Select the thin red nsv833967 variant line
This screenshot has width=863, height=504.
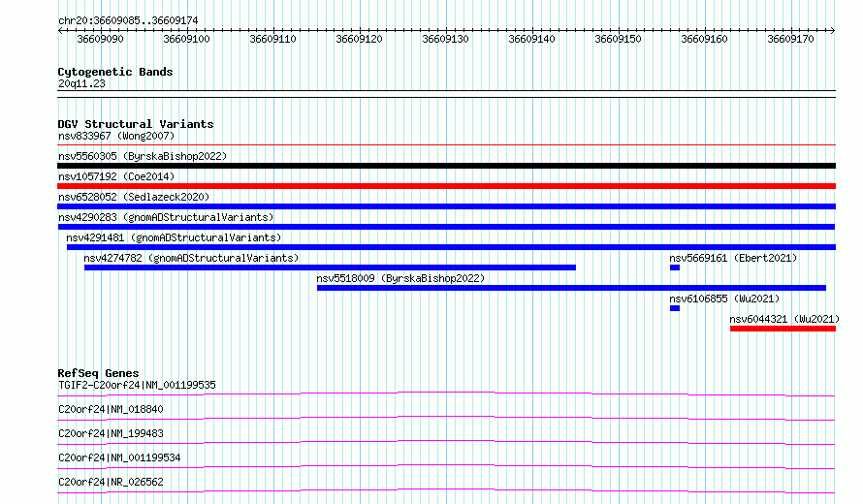(x=446, y=144)
